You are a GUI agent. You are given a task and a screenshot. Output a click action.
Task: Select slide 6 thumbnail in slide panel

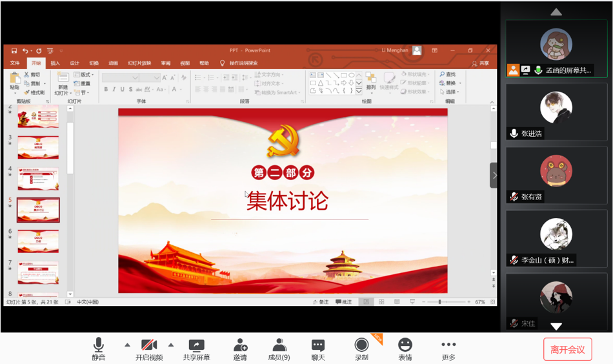click(x=38, y=241)
